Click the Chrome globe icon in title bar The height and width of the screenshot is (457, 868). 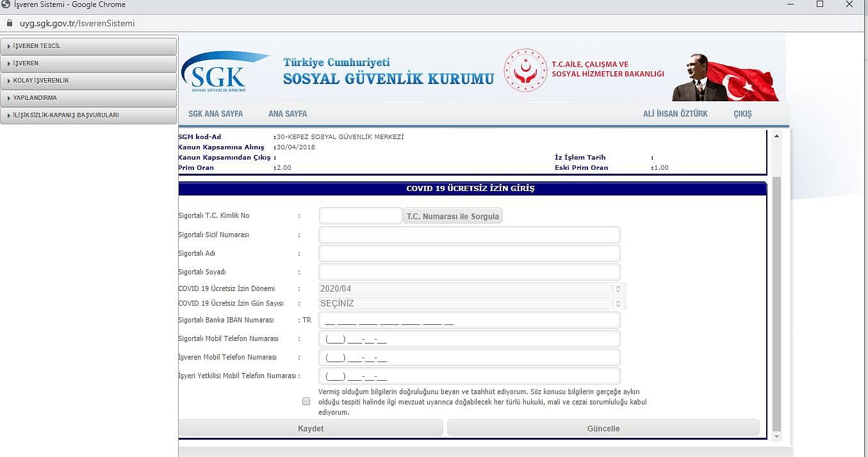pos(6,4)
